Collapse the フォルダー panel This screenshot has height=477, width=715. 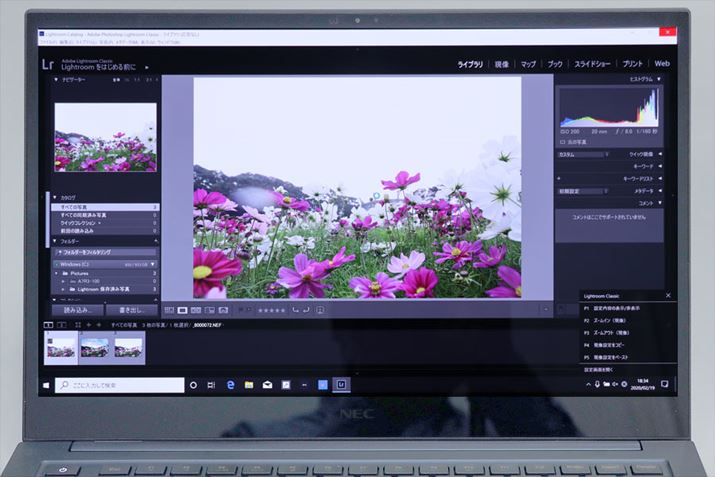55,241
